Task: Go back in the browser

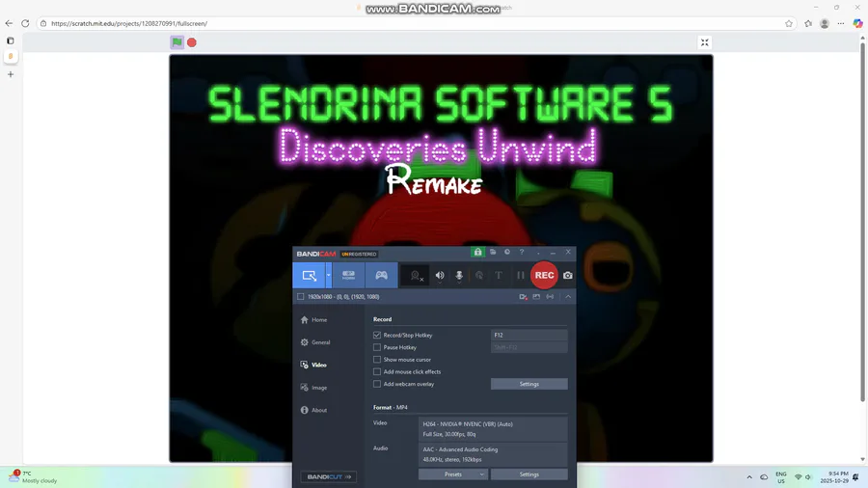Action: click(x=9, y=23)
